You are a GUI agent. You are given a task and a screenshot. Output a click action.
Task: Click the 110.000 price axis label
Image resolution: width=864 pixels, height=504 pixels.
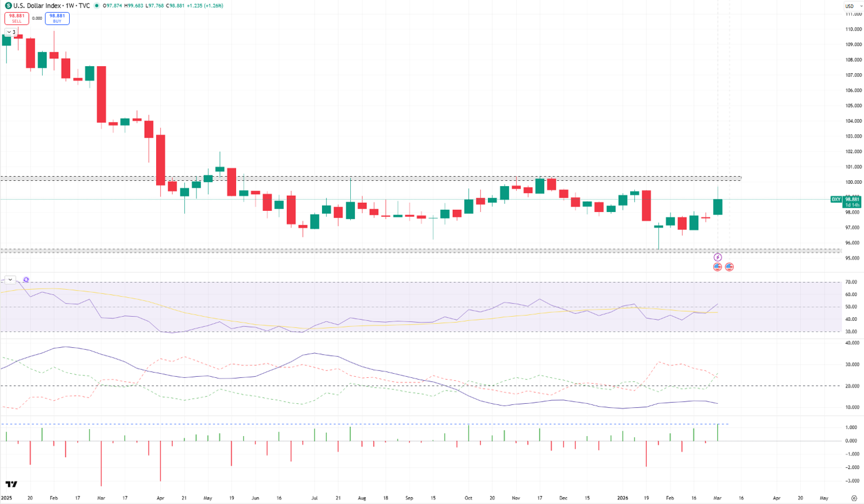(x=854, y=29)
